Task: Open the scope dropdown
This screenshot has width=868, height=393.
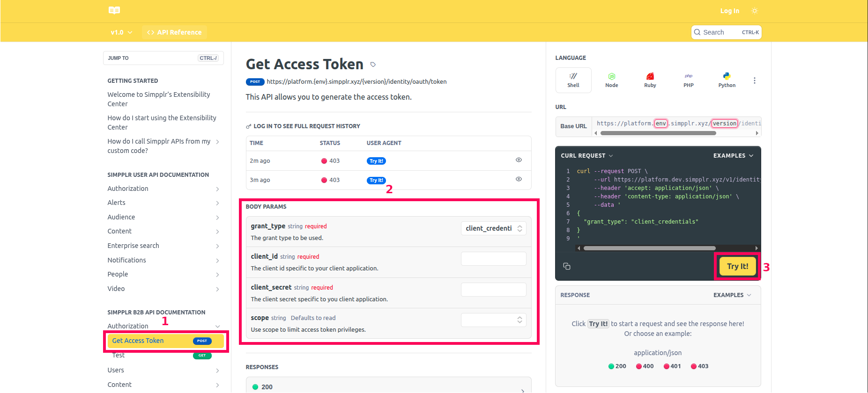Action: click(x=494, y=320)
